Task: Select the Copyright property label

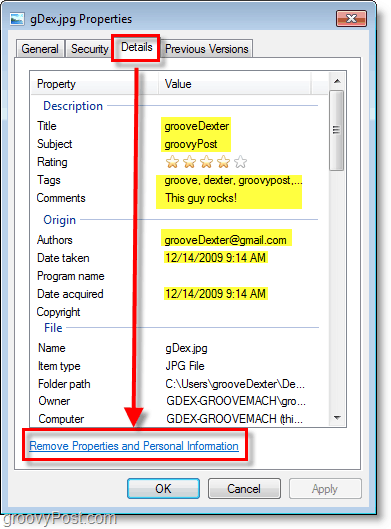Action: click(58, 312)
